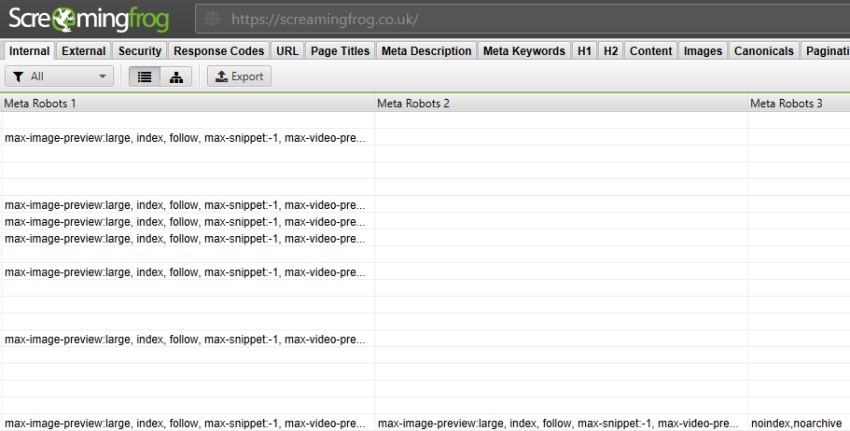Select the Page Titles tab
This screenshot has width=850, height=431.
click(340, 51)
